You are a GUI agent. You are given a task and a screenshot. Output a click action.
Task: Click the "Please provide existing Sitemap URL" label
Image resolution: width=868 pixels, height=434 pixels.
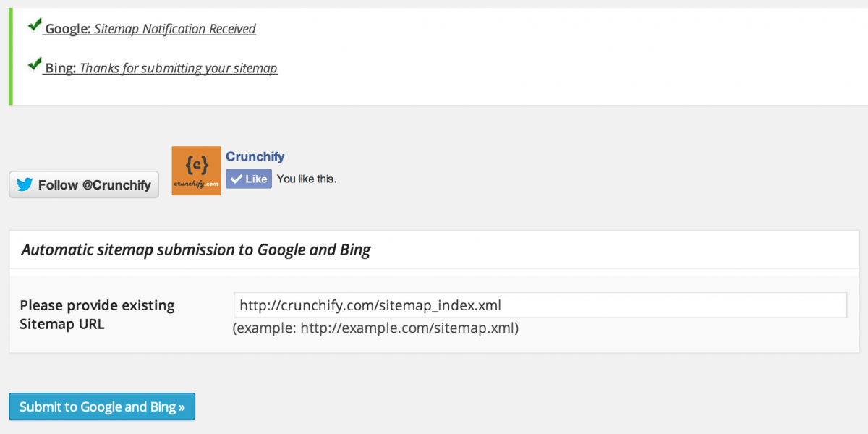pos(97,314)
